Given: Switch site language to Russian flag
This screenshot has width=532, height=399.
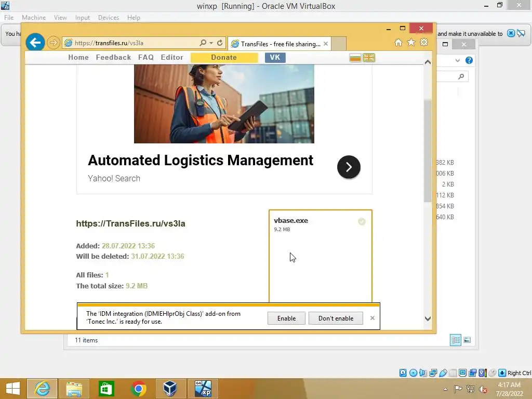Looking at the screenshot, I should pyautogui.click(x=355, y=58).
